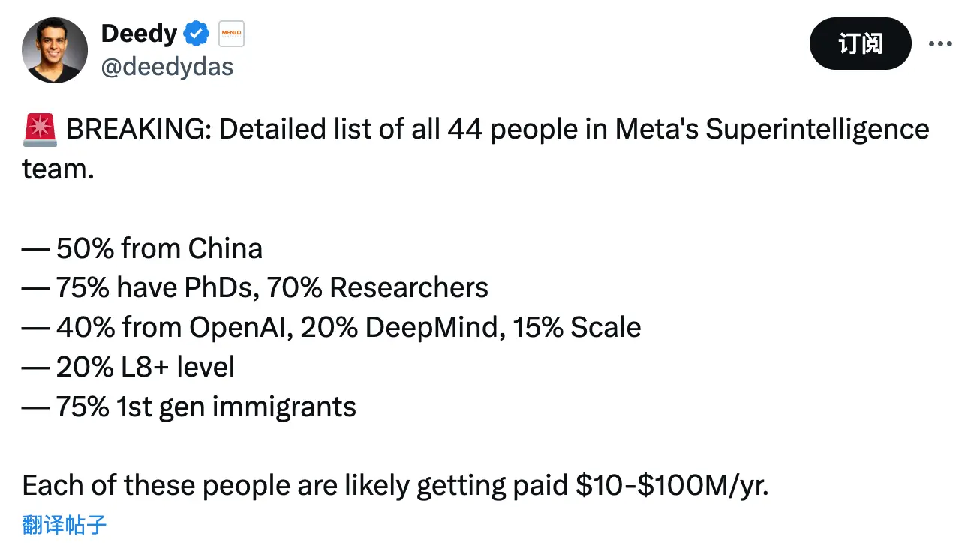Image resolution: width=980 pixels, height=552 pixels.
Task: Click 翻译帖子 to translate the post
Action: [65, 524]
